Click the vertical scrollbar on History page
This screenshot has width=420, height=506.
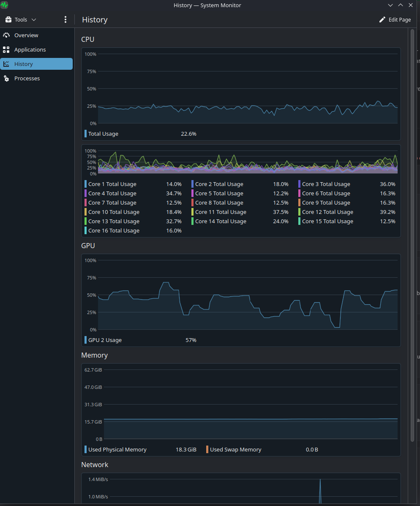point(412,235)
